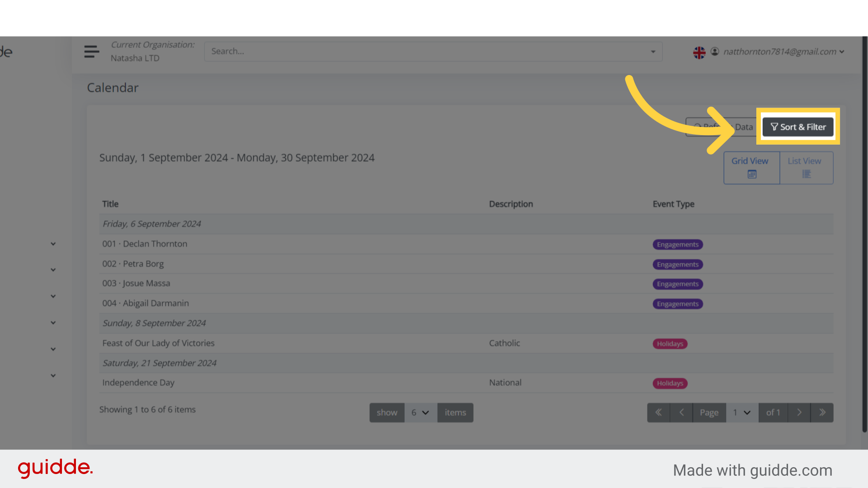Click Engagements badge for Abigail Darmanin
The image size is (868, 488).
[677, 304]
